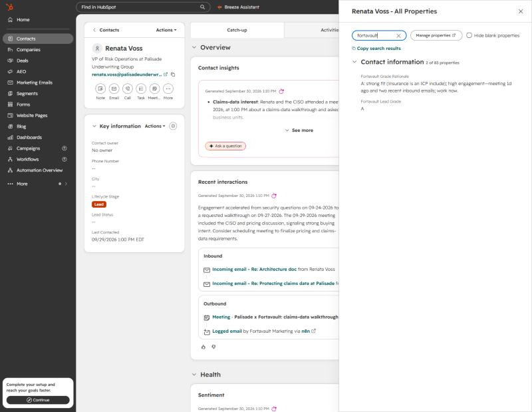Schedule a Meeting with the Meet icon
Viewport: 532px width, 412px height.
[x=154, y=89]
